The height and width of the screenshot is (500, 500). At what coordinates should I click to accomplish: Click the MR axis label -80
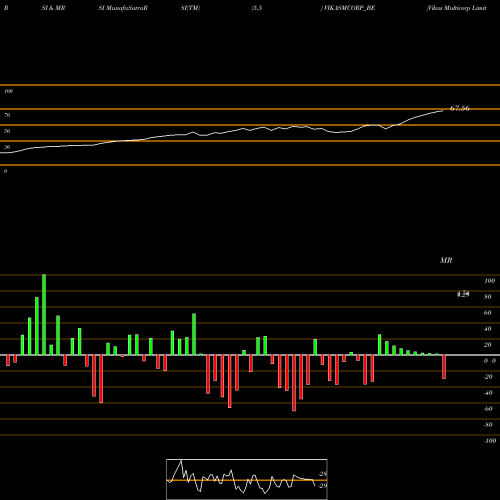[488, 425]
